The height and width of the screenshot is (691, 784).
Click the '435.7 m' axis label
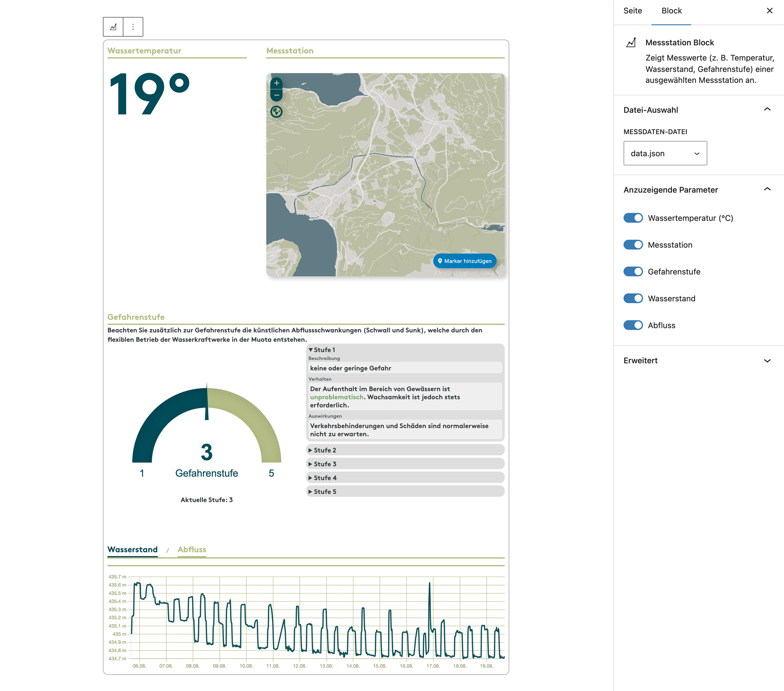click(117, 577)
